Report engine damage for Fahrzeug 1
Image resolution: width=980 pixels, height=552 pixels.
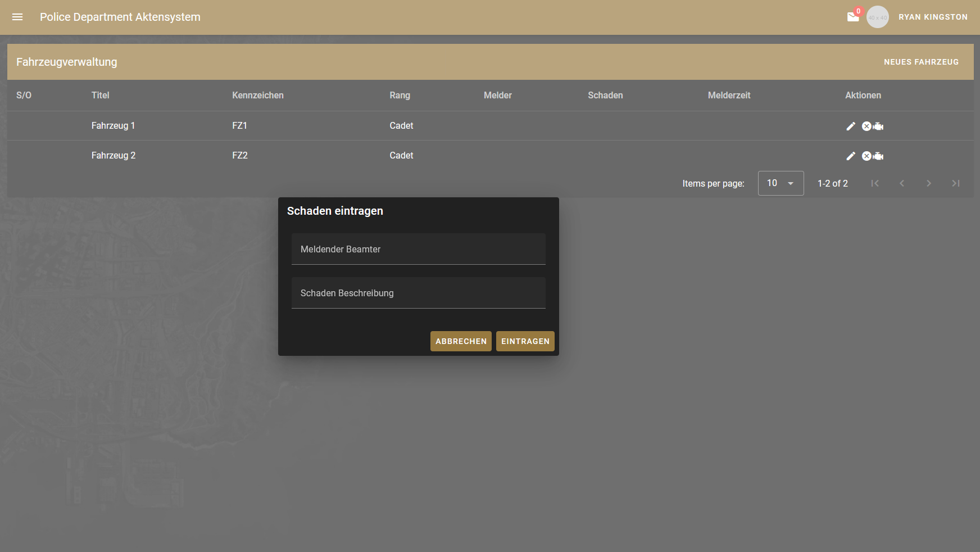[x=878, y=126]
